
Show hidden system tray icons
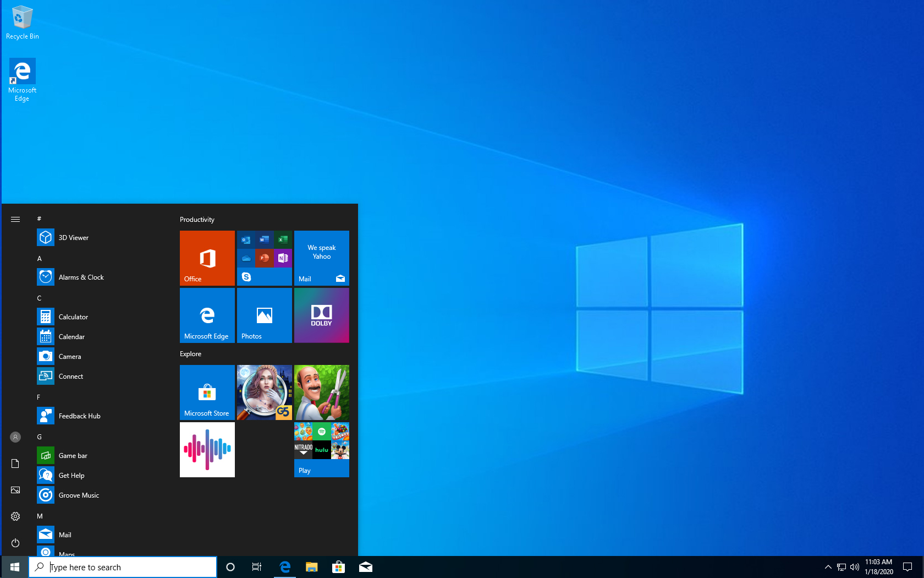[x=828, y=567]
